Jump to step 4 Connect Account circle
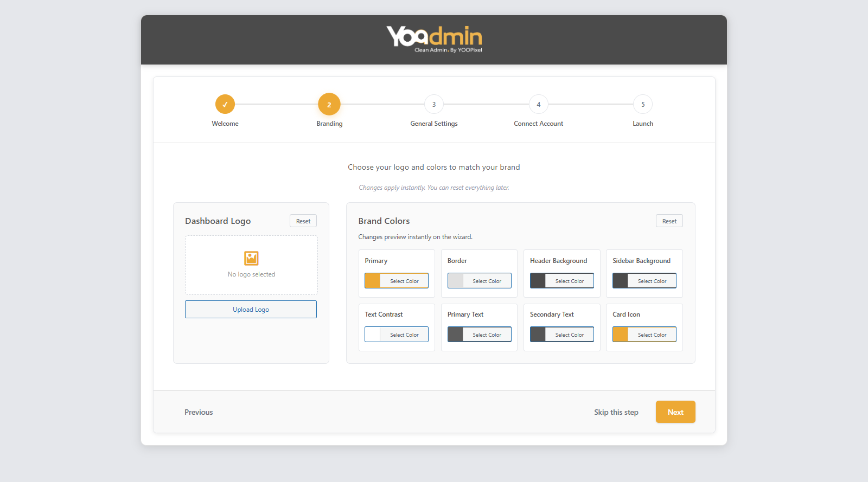This screenshot has height=482, width=868. [539, 104]
